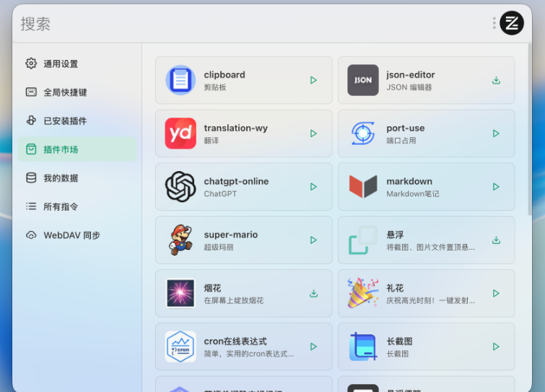Click the plugin list scrollbar
The width and height of the screenshot is (545, 392).
[x=529, y=129]
